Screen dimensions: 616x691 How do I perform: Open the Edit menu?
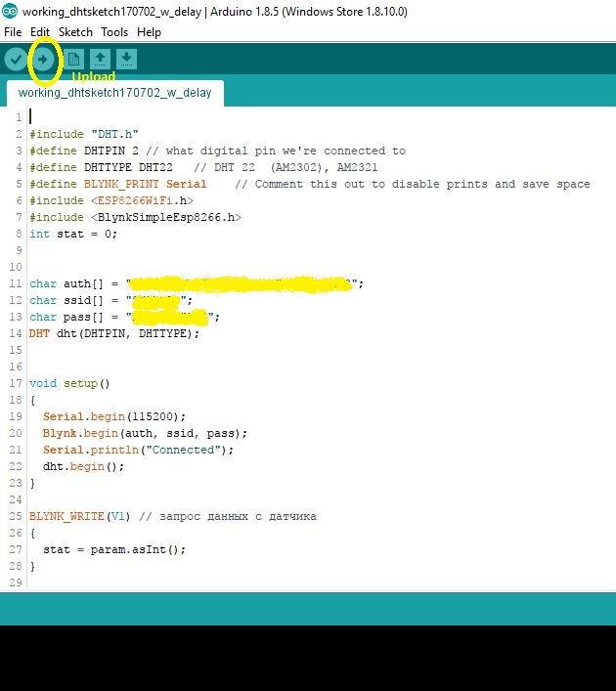(x=40, y=32)
